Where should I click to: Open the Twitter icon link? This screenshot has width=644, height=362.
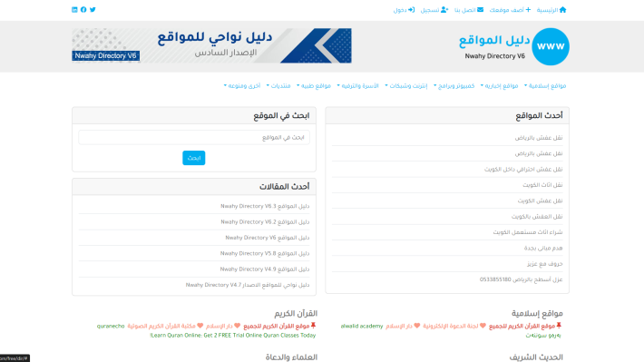click(93, 9)
